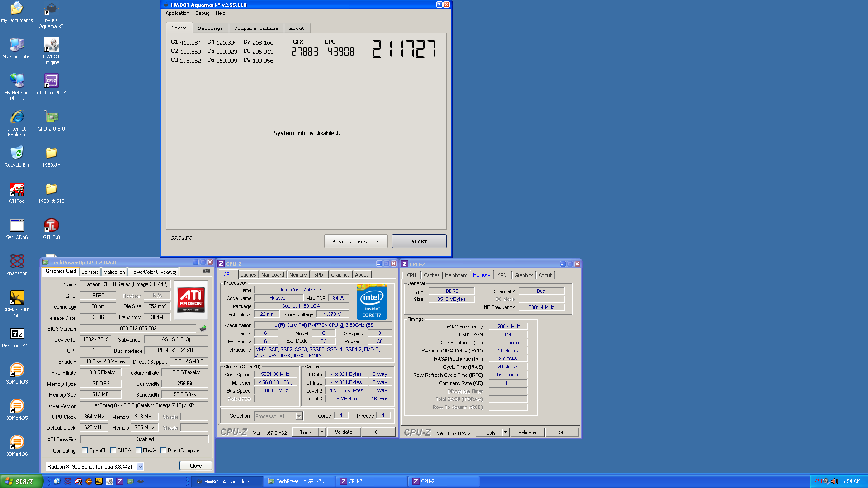Select the 3DMark05 desktop icon
868x488 pixels.
point(17,410)
